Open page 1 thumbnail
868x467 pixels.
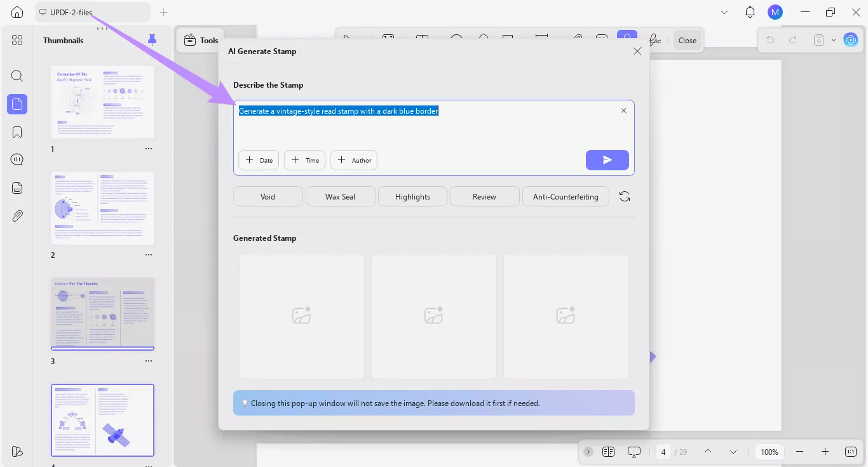point(102,102)
